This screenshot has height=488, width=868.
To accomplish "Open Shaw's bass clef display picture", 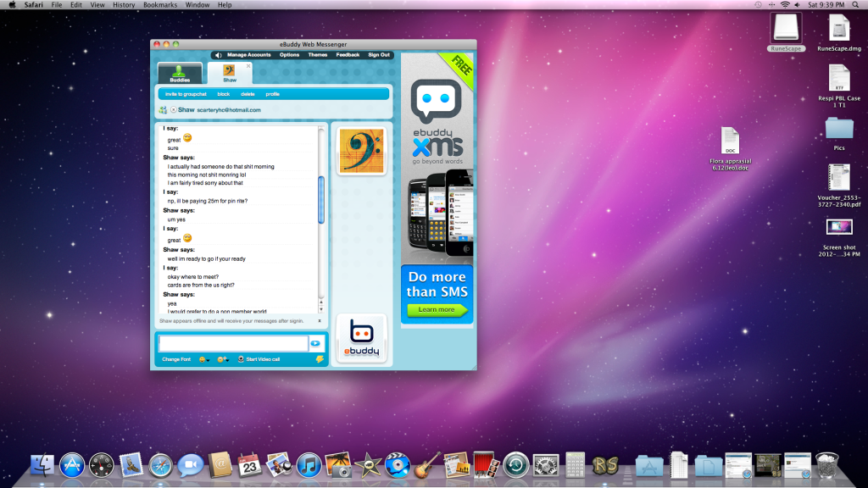I will click(361, 151).
